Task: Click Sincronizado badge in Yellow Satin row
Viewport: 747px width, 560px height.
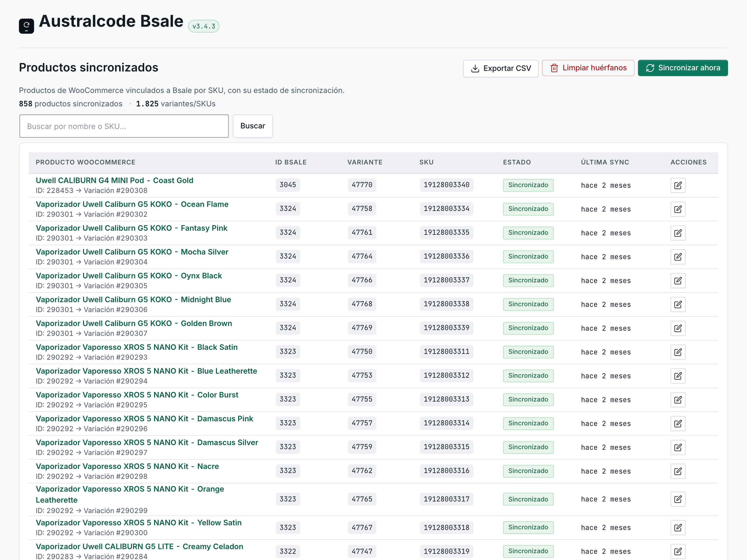Action: coord(528,527)
